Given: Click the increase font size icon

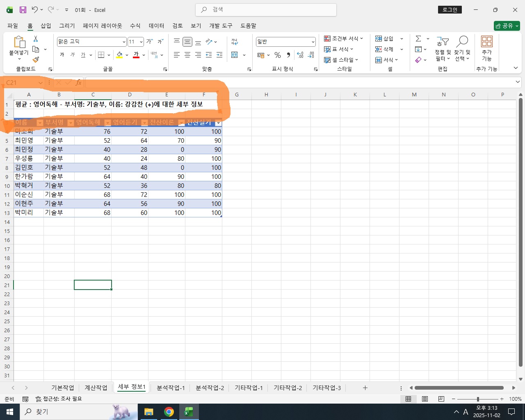Looking at the screenshot, I should pos(150,41).
